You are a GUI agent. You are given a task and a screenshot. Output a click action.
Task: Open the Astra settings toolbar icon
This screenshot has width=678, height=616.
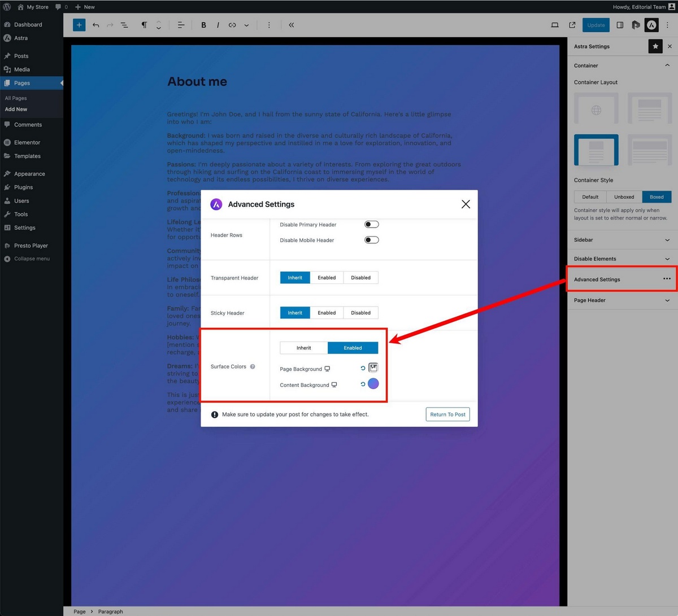tap(651, 25)
